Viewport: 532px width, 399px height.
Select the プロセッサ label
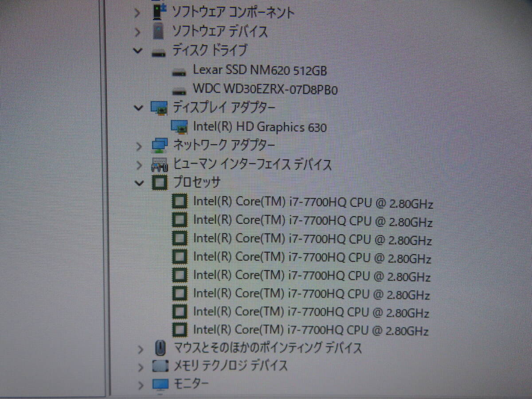tap(197, 182)
